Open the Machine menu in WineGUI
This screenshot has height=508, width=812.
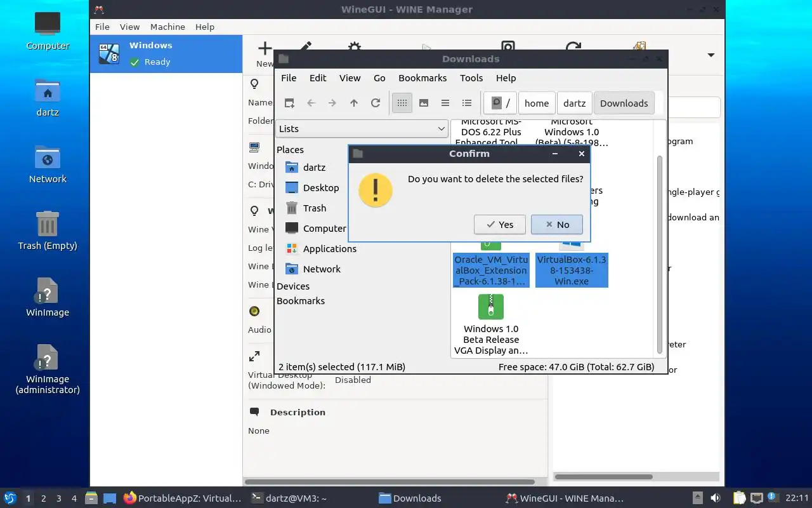coord(167,27)
